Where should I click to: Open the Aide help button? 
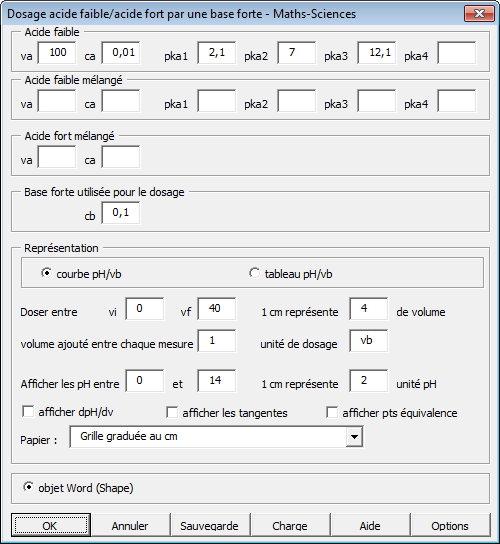click(x=370, y=525)
